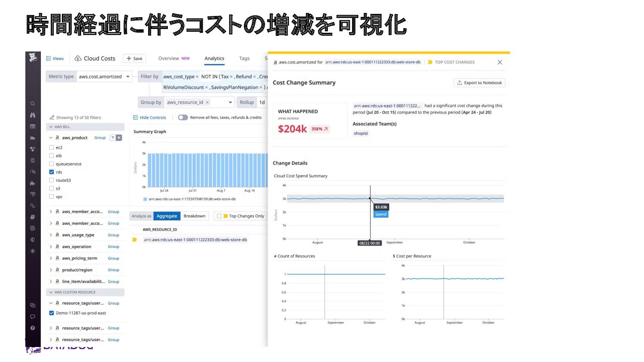Click the Rollup 1d input field

262,103
